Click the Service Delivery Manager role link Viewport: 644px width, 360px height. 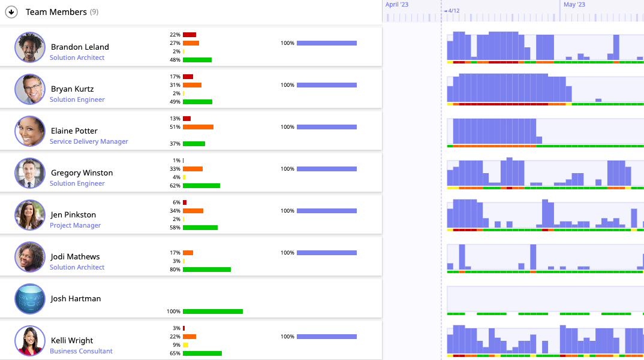89,141
